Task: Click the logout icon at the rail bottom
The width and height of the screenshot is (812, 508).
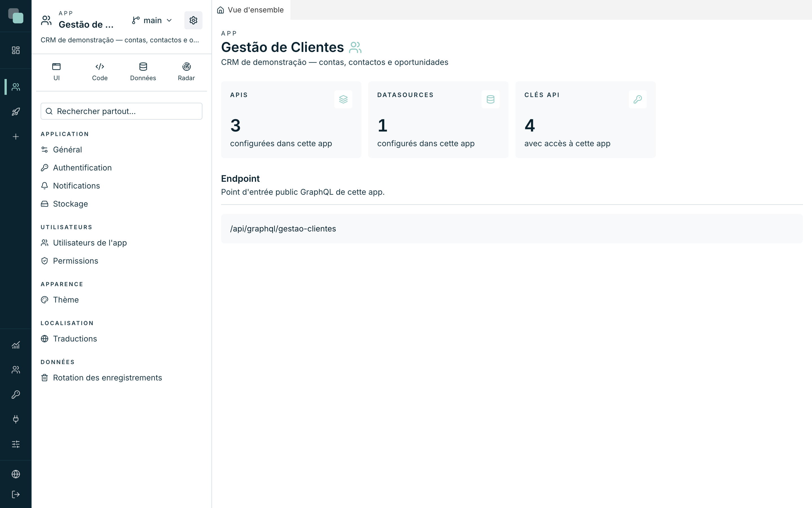Action: pyautogui.click(x=16, y=494)
